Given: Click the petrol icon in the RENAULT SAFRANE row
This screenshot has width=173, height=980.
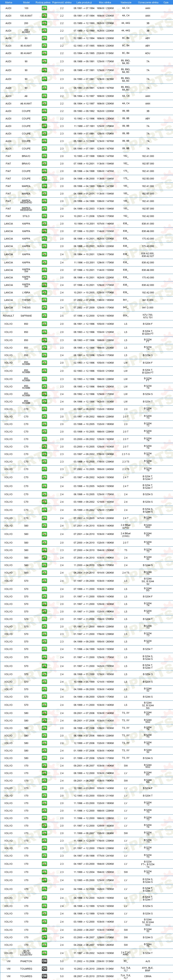Looking at the screenshot, I should (x=44, y=316).
